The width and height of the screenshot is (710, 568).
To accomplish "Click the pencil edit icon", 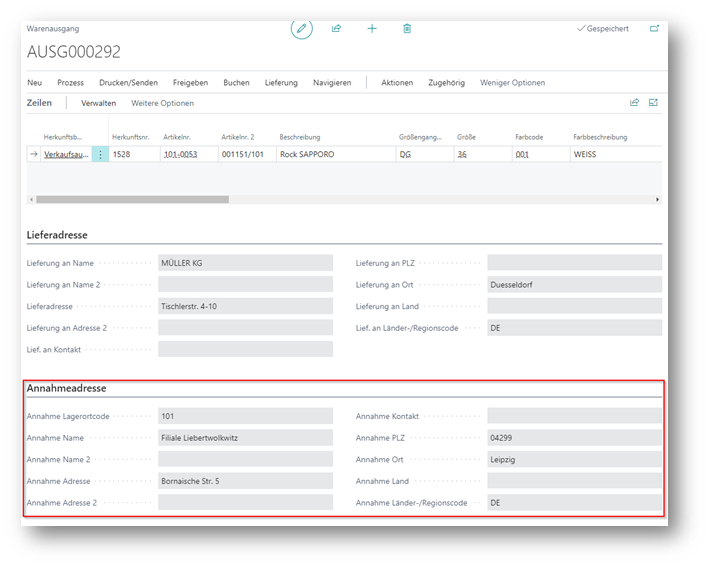I will click(x=302, y=28).
